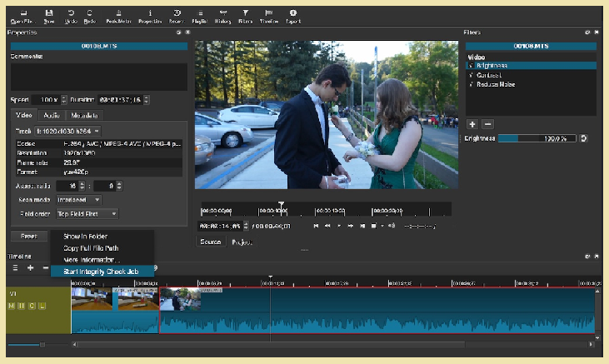Lock track V1 with the L button
Image resolution: width=609 pixels, height=364 pixels.
pyautogui.click(x=42, y=306)
